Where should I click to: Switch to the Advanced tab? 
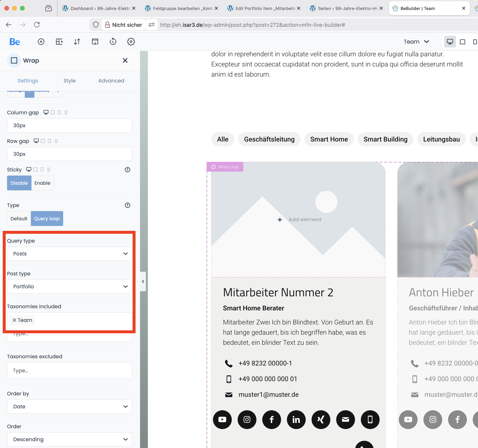coord(111,81)
